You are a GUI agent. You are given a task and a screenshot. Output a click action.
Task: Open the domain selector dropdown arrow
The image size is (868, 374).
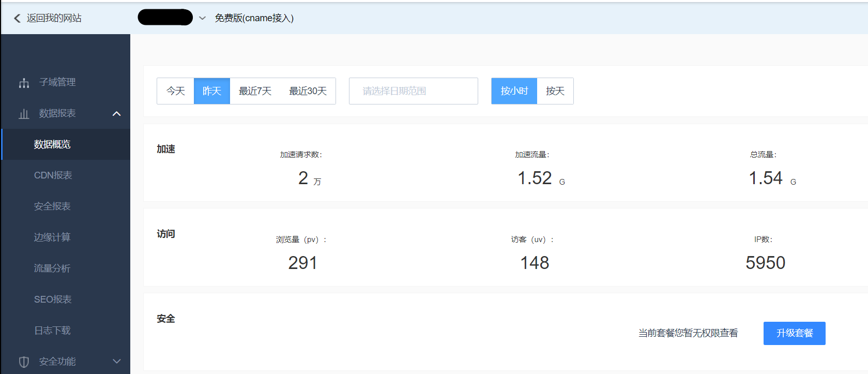202,19
